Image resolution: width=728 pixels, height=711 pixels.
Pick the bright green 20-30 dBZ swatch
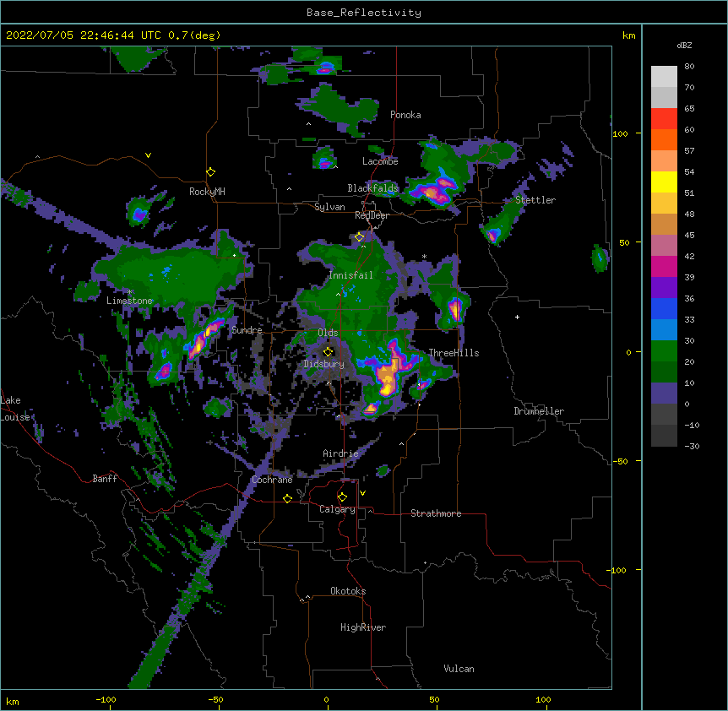664,351
